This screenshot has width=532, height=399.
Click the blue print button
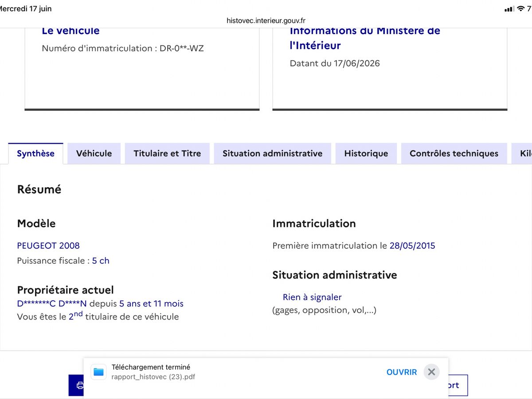click(x=76, y=385)
